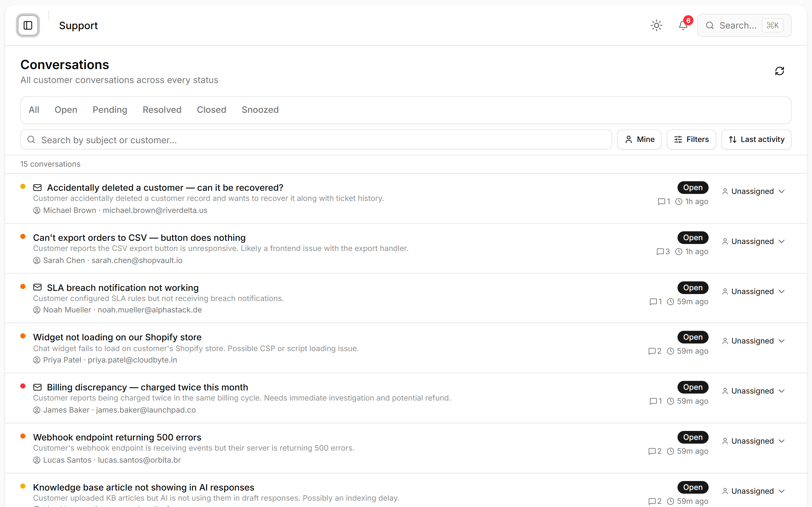Click the envelope icon on the SLA breach conversation
812x507 pixels.
click(37, 287)
